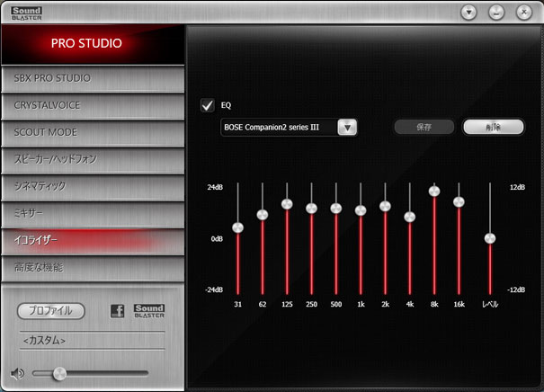Click the 12dB level scale label

point(517,187)
